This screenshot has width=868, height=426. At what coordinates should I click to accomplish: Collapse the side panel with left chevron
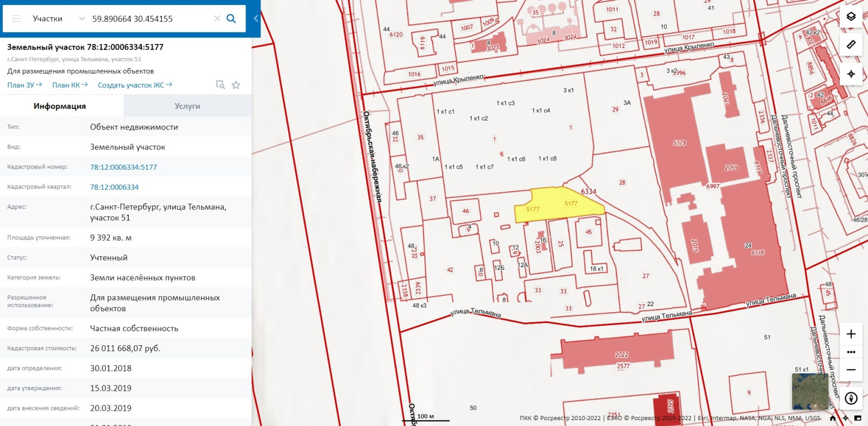point(256,18)
